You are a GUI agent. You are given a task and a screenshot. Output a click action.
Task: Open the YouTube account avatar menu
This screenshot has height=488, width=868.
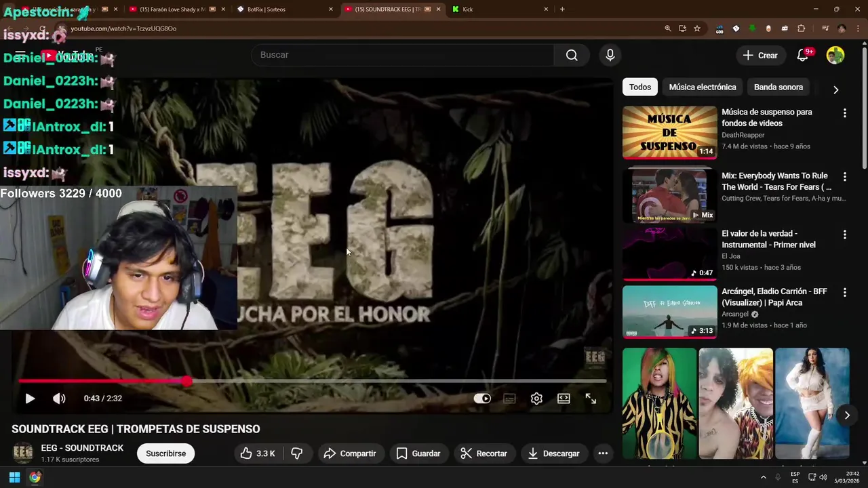(x=835, y=56)
